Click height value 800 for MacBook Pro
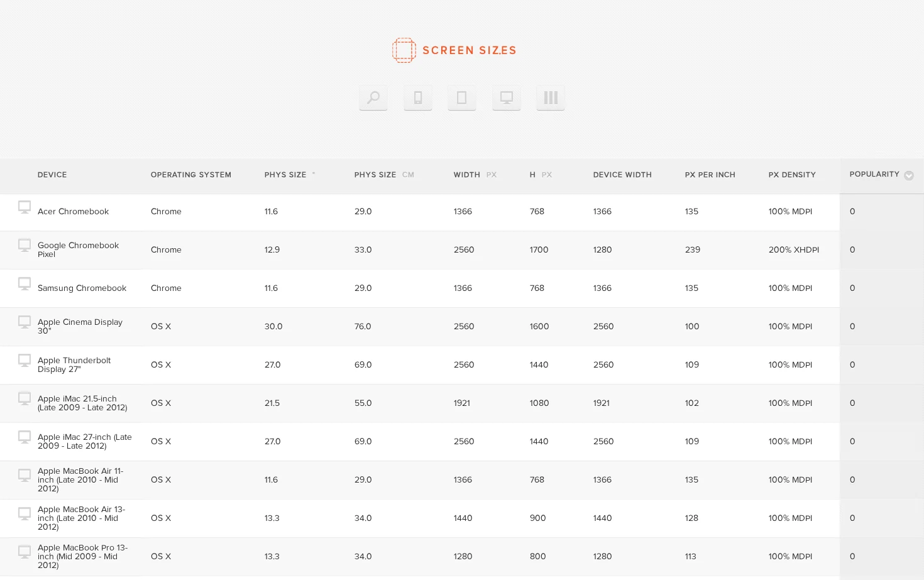 (x=538, y=556)
